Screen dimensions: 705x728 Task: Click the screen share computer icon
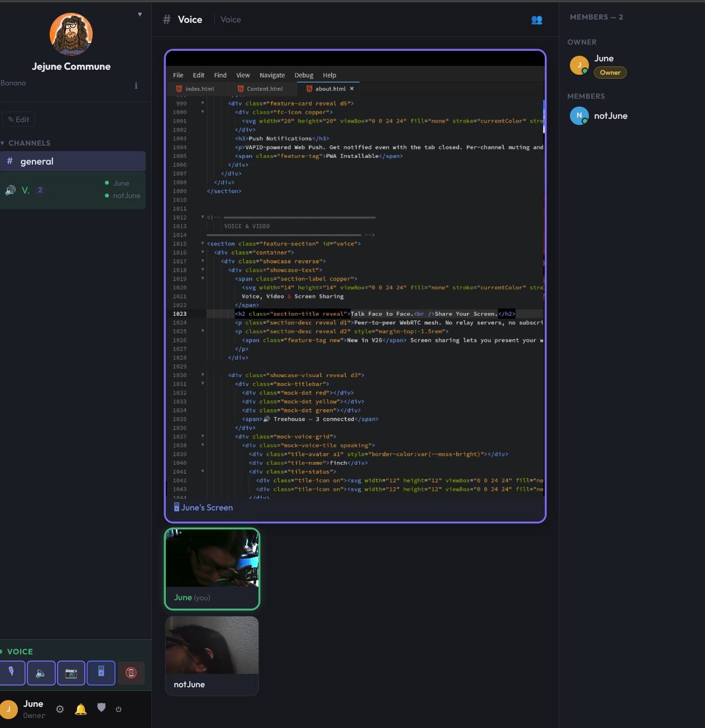pos(101,673)
